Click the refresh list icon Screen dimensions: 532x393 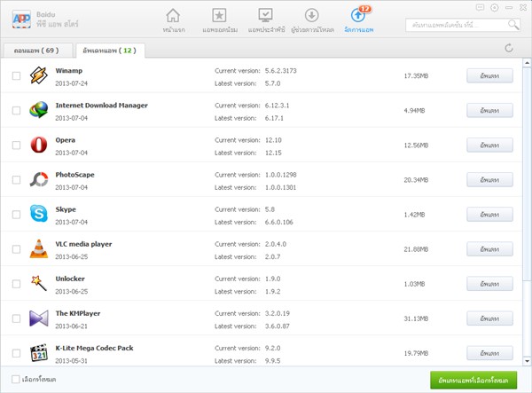coord(509,48)
